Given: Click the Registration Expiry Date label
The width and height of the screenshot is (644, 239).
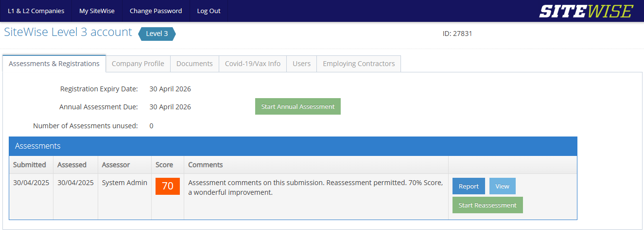Looking at the screenshot, I should pyautogui.click(x=99, y=89).
